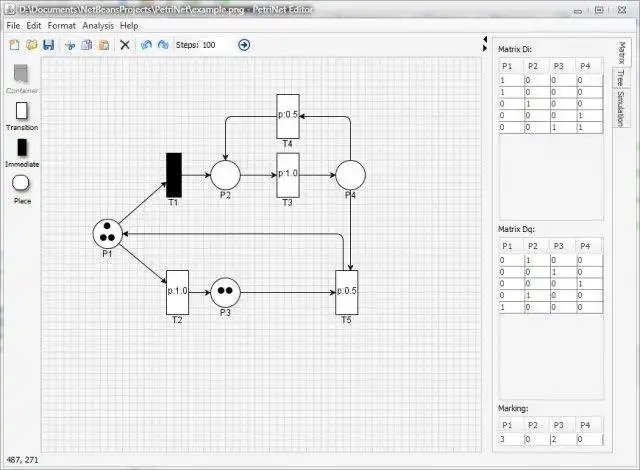
Task: Select place P4 on the canvas
Action: tap(350, 175)
